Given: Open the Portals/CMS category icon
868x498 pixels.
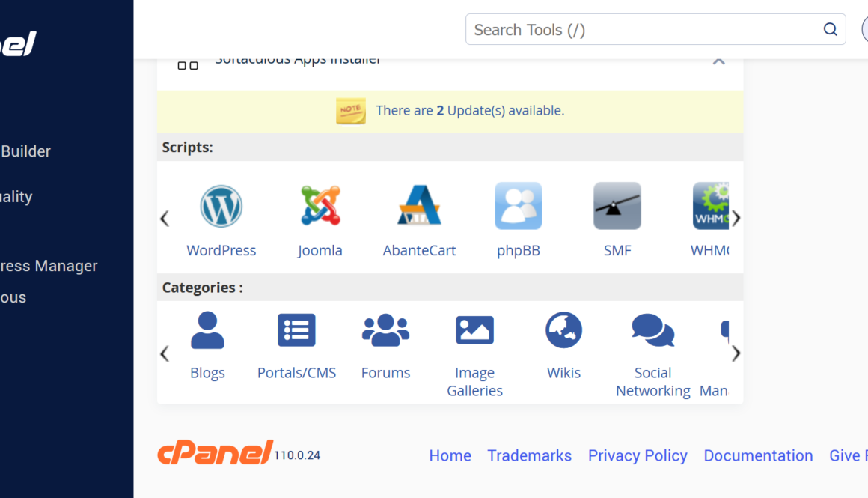Looking at the screenshot, I should pyautogui.click(x=296, y=330).
